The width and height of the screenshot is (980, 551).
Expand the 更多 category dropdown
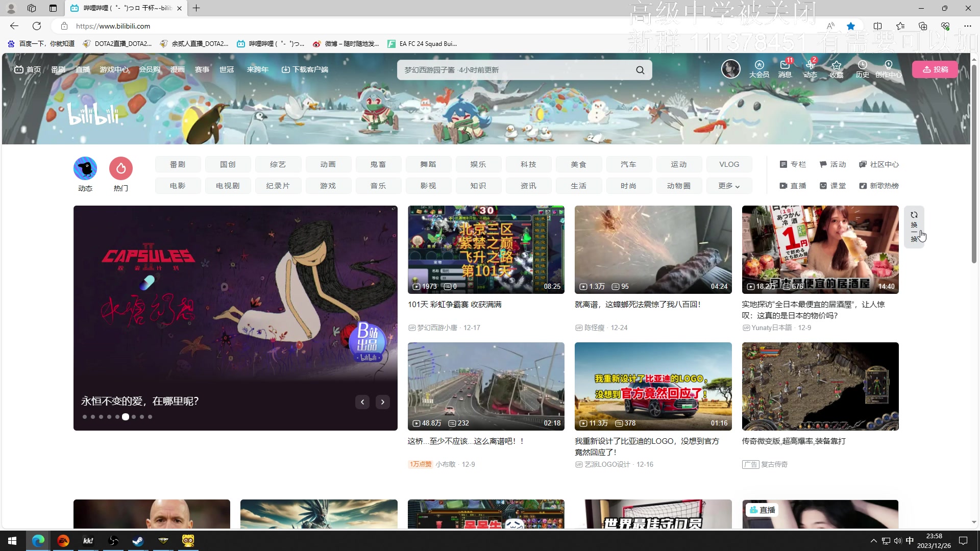pyautogui.click(x=729, y=186)
